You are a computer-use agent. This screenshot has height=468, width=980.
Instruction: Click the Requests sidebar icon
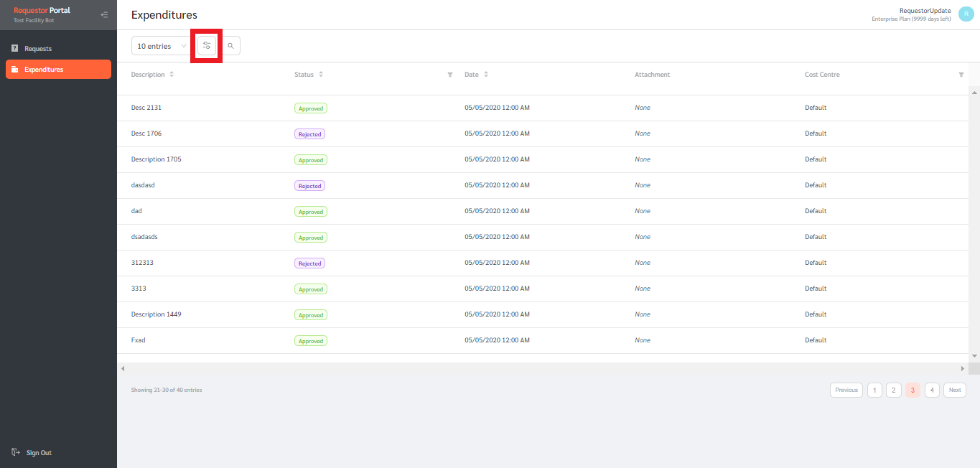[15, 49]
